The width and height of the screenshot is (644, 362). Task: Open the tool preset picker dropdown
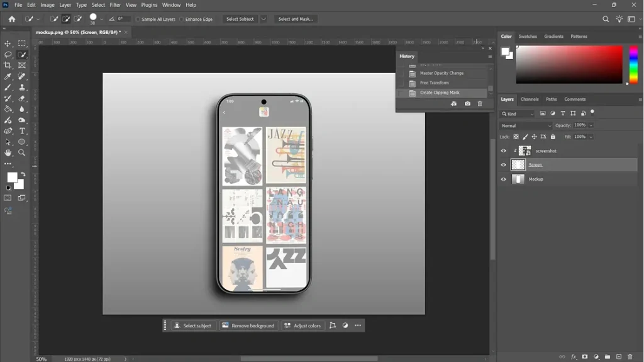[x=38, y=19]
